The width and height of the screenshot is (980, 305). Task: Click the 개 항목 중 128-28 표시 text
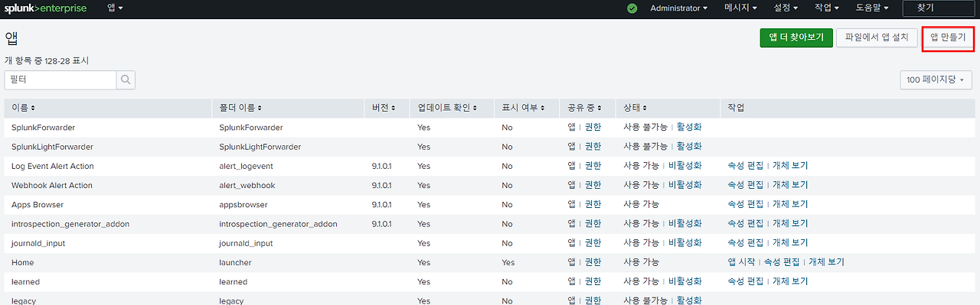point(47,60)
